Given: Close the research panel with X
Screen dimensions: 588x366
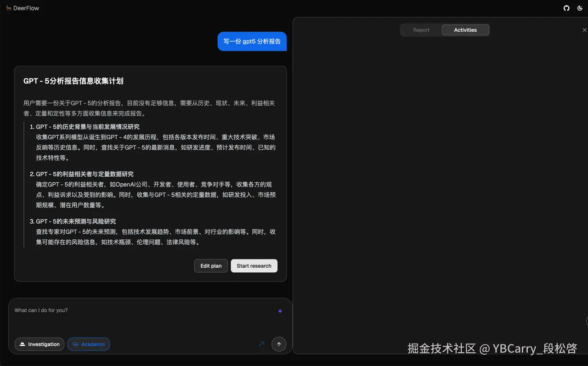Looking at the screenshot, I should pos(584,30).
